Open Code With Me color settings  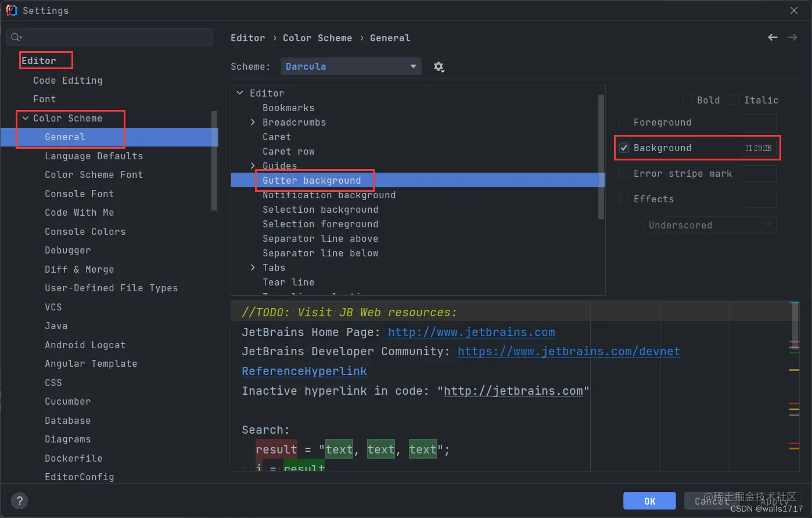(79, 212)
